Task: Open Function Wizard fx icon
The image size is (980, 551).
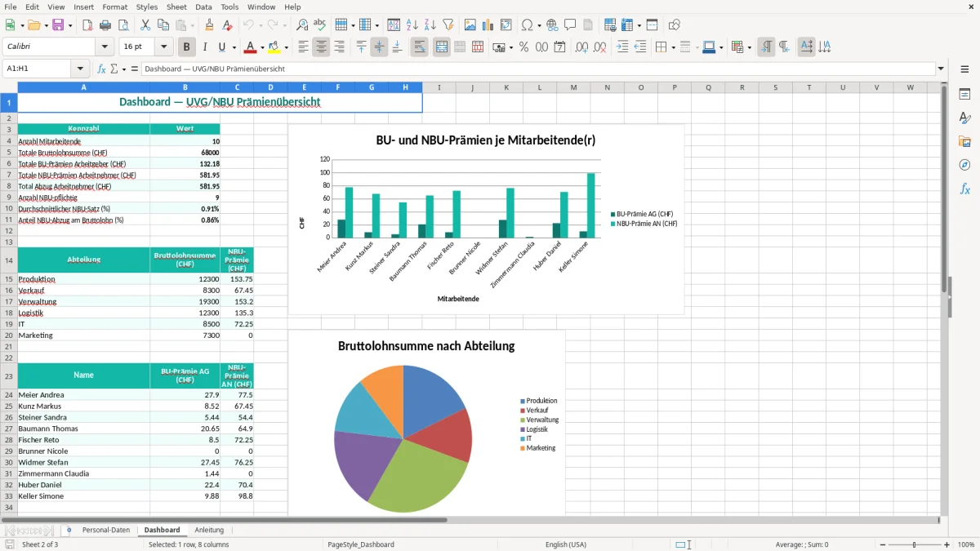Action: click(102, 69)
